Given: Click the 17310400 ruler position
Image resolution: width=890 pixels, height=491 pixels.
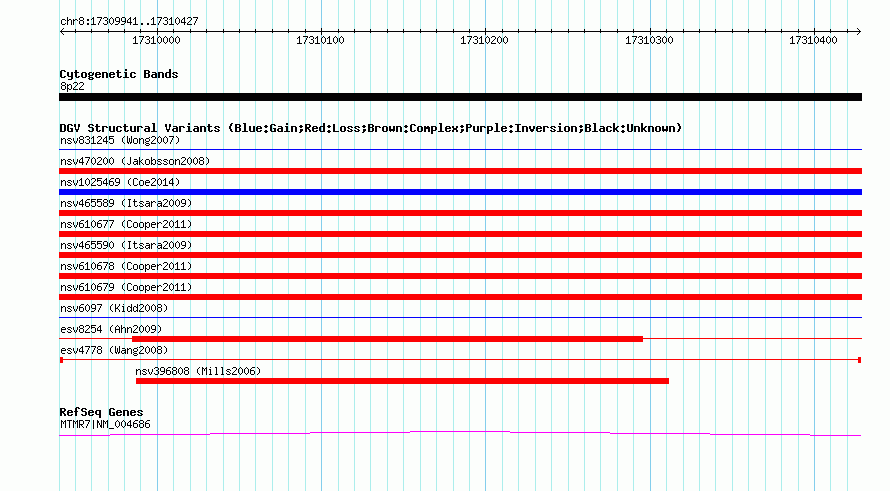Looking at the screenshot, I should pyautogui.click(x=813, y=40).
